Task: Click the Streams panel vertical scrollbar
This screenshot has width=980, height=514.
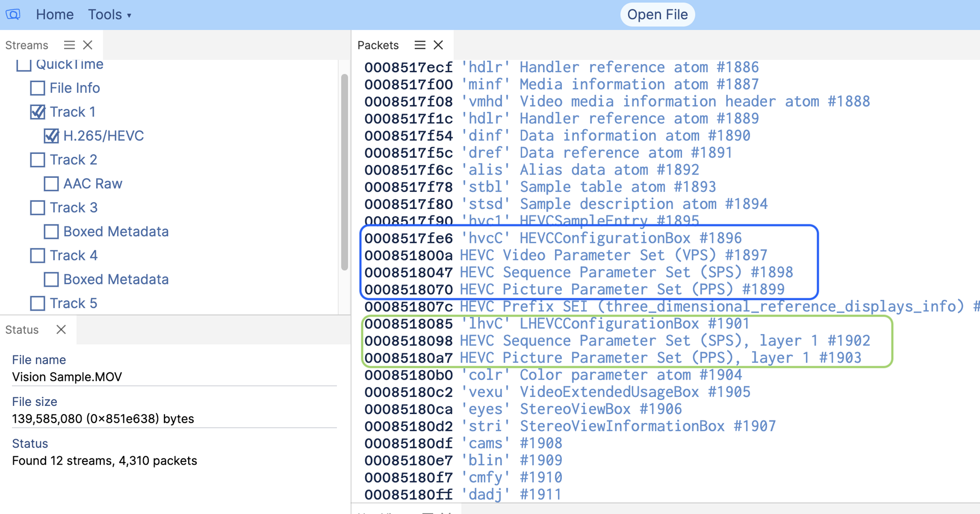Action: point(344,172)
